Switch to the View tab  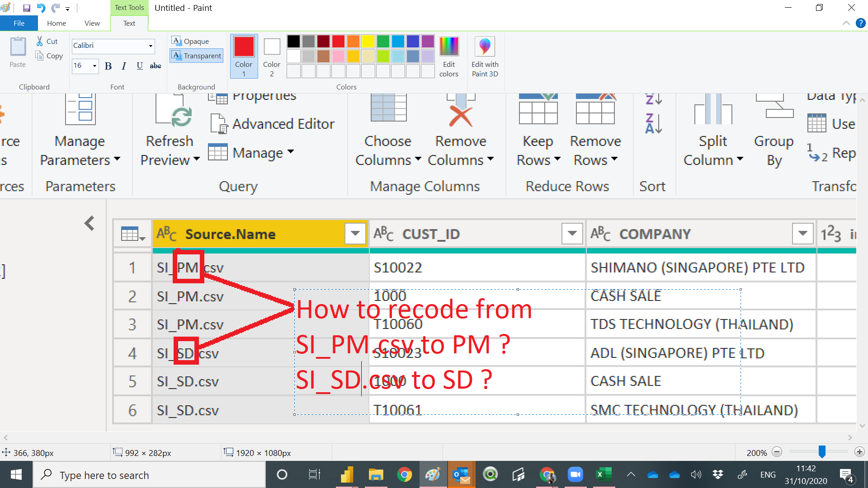pos(92,23)
